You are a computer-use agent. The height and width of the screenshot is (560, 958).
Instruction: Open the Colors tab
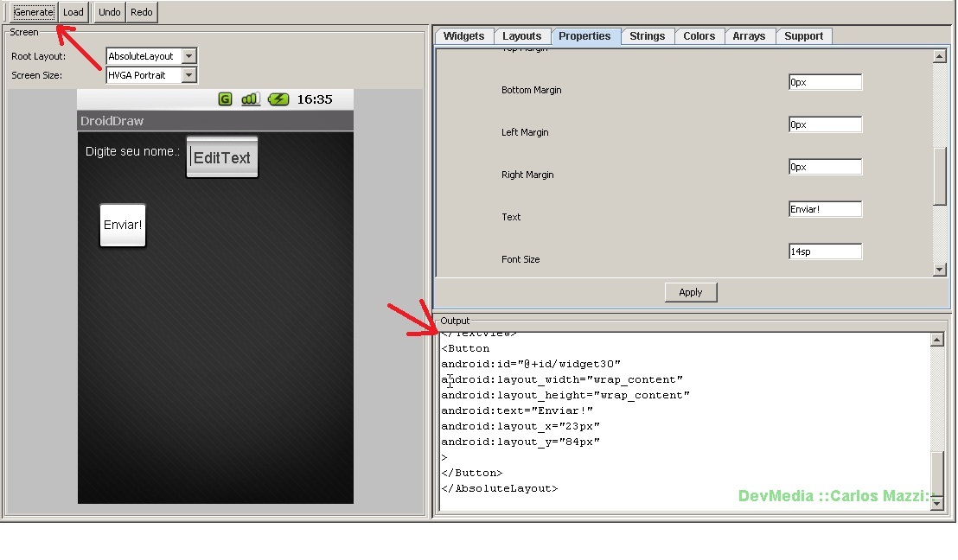pyautogui.click(x=699, y=36)
